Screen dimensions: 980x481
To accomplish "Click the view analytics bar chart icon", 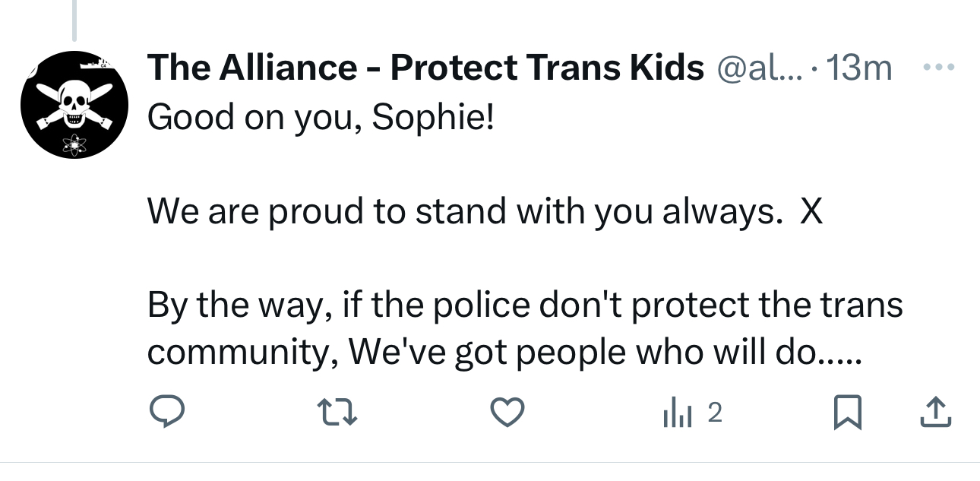I will coord(672,413).
